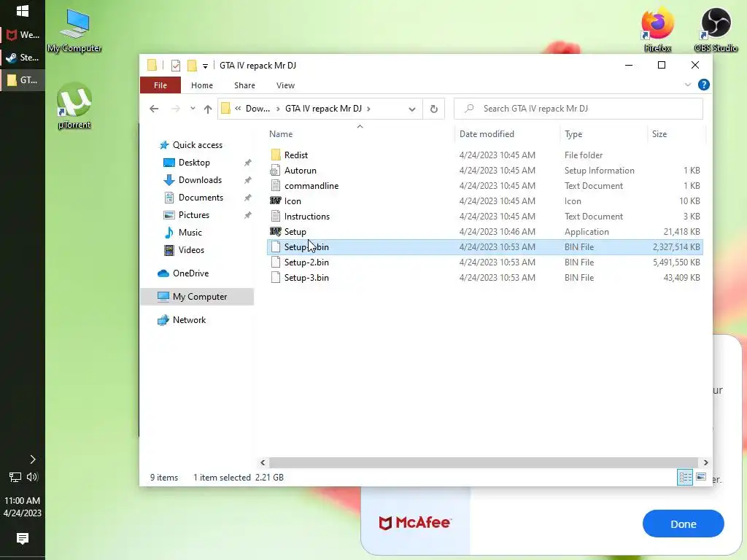Select the Setup-2.bin file icon
Screen dimensions: 747x560
275,262
